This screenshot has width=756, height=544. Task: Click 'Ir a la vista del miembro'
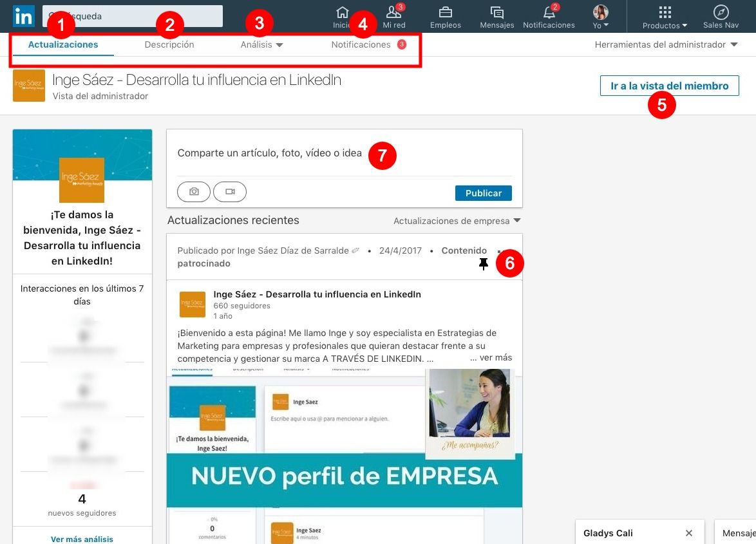coord(670,85)
